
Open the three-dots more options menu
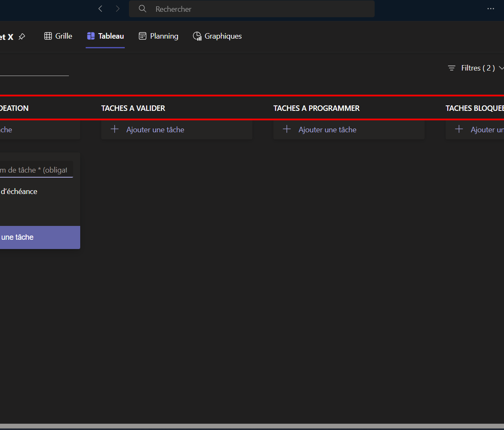pos(491,9)
